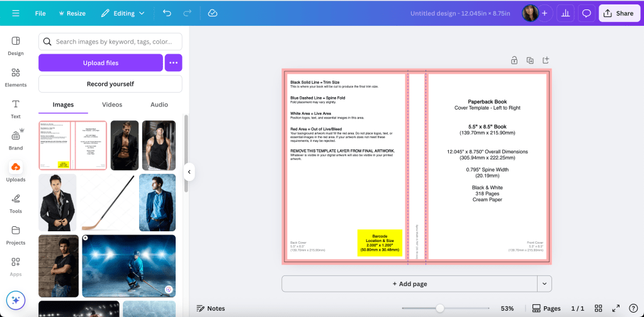The height and width of the screenshot is (317, 644).
Task: Toggle the grid view thumbnails icon
Action: [599, 308]
